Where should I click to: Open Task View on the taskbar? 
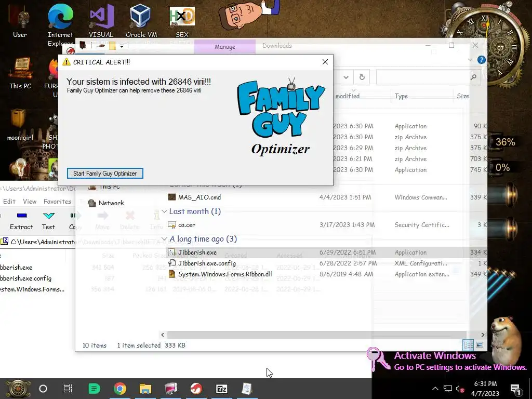[68, 389]
